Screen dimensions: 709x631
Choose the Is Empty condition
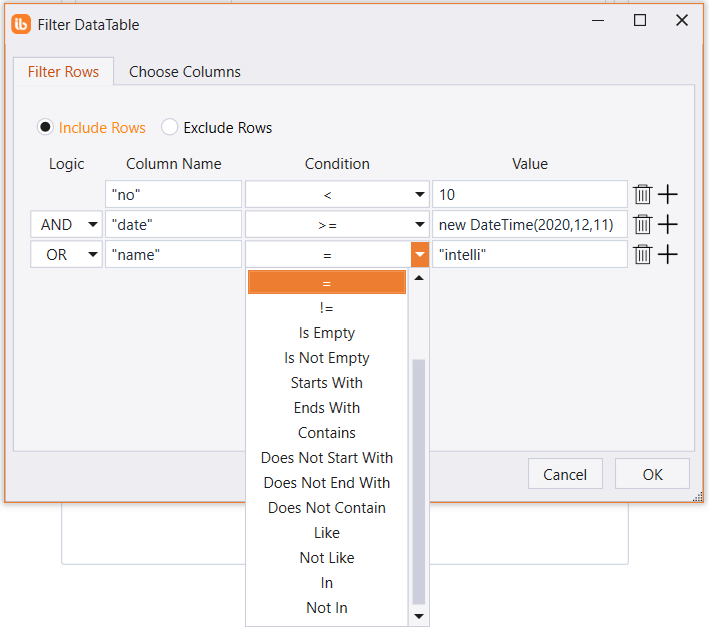point(326,332)
